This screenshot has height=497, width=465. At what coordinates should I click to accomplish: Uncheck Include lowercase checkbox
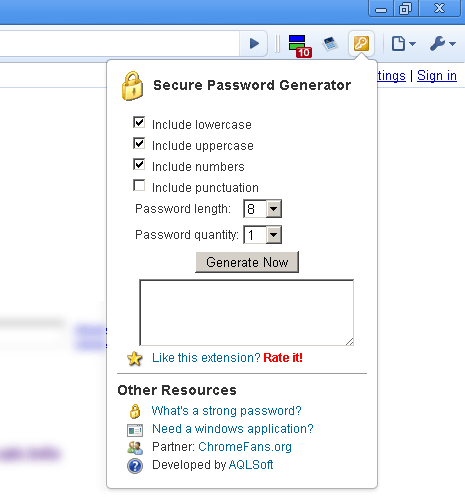(139, 122)
